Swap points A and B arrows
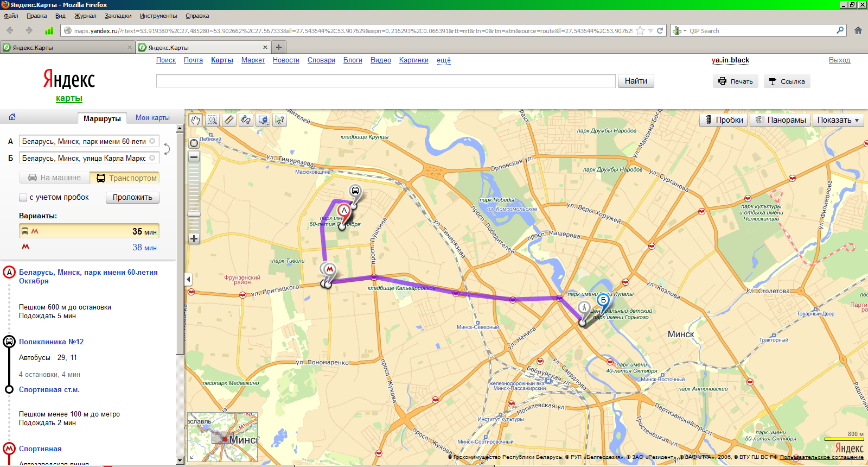 coord(167,149)
